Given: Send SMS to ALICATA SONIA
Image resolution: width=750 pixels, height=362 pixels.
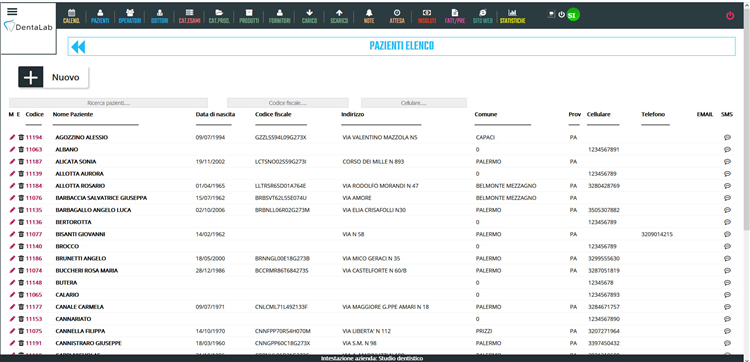Looking at the screenshot, I should [728, 162].
